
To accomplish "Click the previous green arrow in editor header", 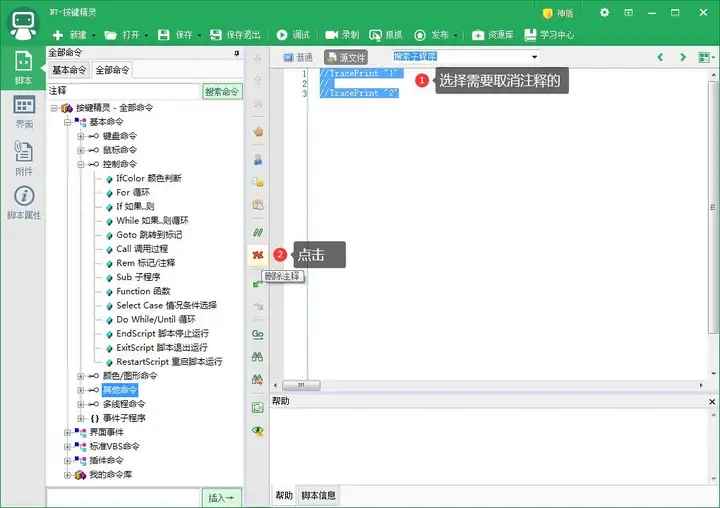I will (x=660, y=57).
